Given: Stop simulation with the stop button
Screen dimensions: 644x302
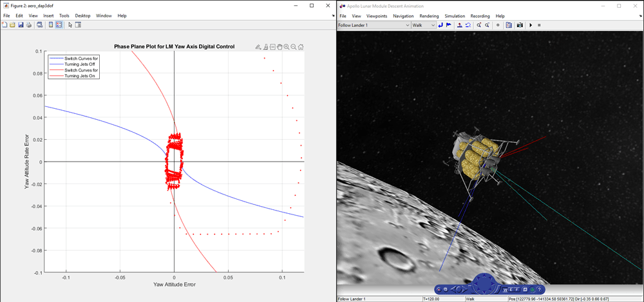Looking at the screenshot, I should click(539, 25).
